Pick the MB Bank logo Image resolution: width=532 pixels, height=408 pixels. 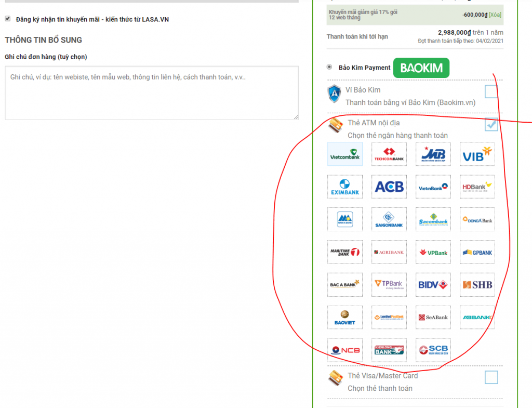[x=433, y=154]
